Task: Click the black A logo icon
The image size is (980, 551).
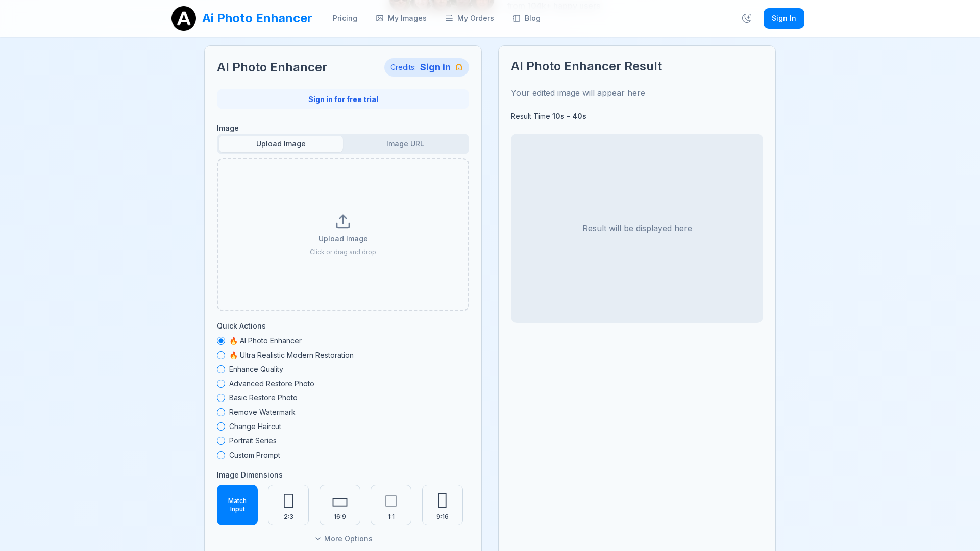Action: 183,18
